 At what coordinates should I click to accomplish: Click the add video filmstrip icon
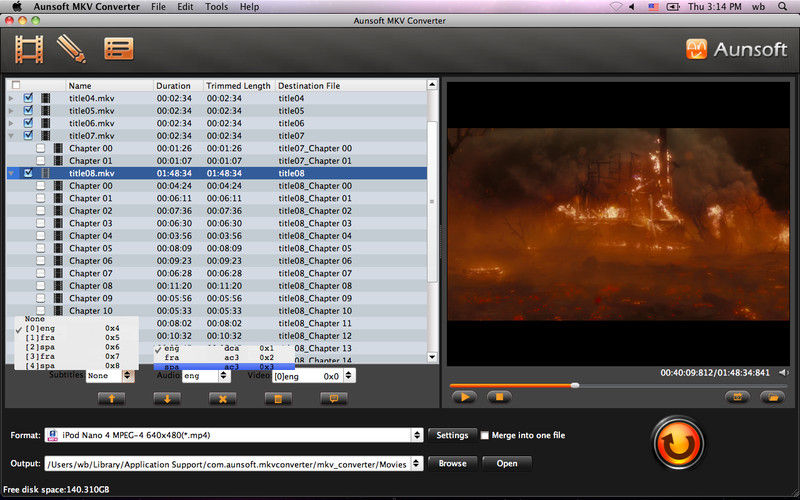click(29, 49)
